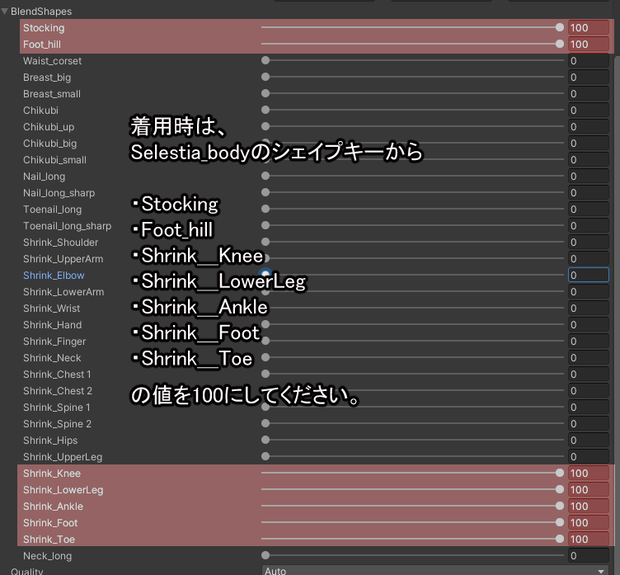Viewport: 620px width, 575px height.
Task: Select the Shrink_LowerLeg value field
Action: point(588,490)
